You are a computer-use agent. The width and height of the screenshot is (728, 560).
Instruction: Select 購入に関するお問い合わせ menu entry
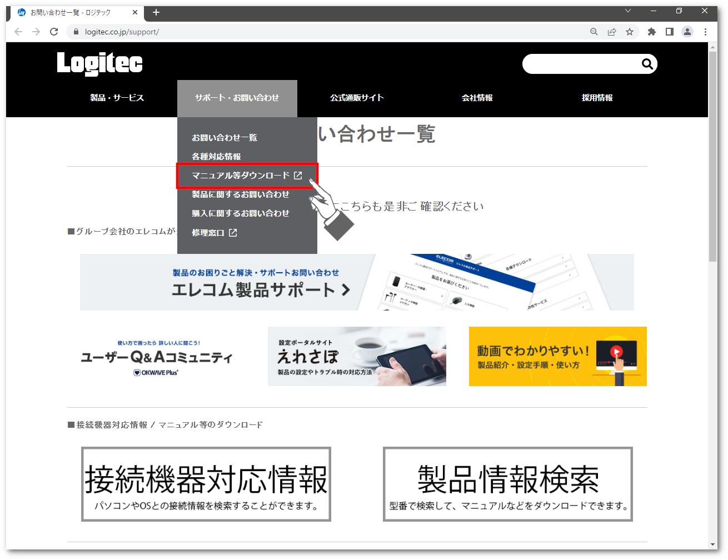(x=241, y=213)
